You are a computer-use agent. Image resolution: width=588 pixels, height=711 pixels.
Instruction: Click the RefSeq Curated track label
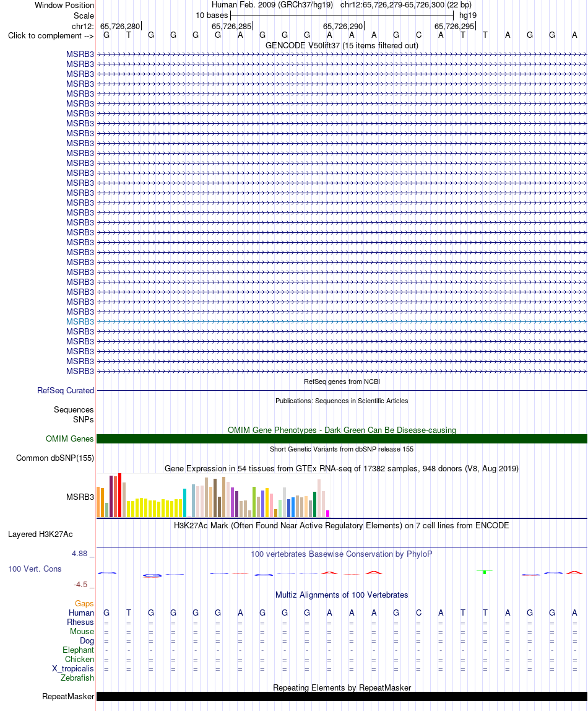coord(66,390)
